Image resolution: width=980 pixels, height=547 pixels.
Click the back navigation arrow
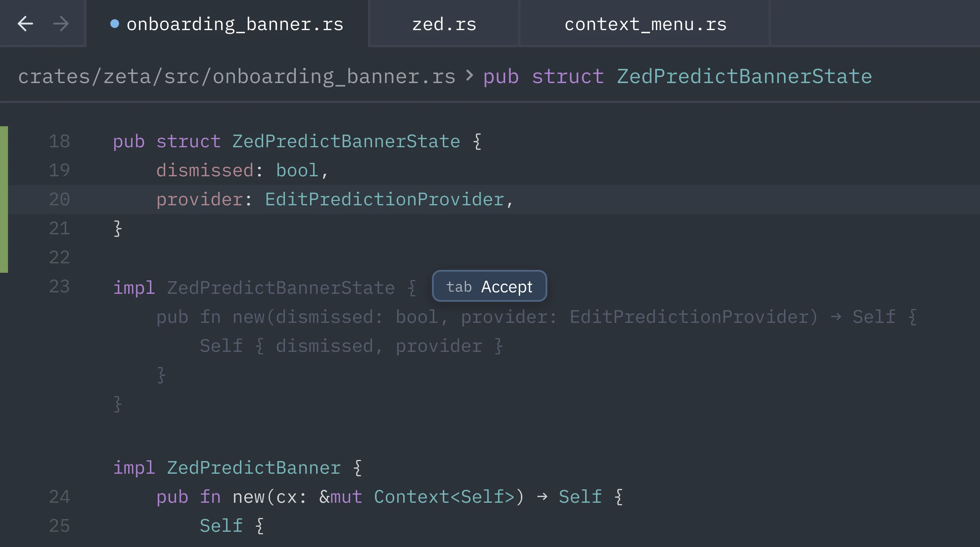[x=24, y=24]
